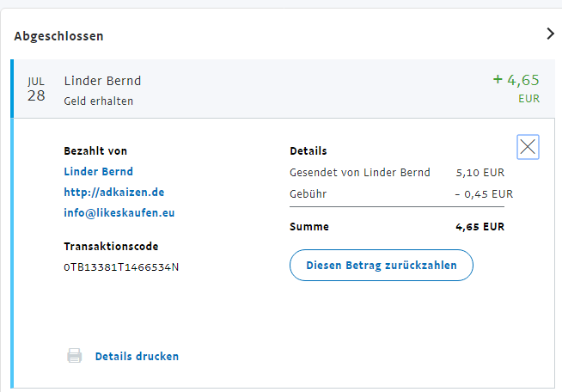Click the printer icon
The image size is (562, 392).
tap(75, 356)
